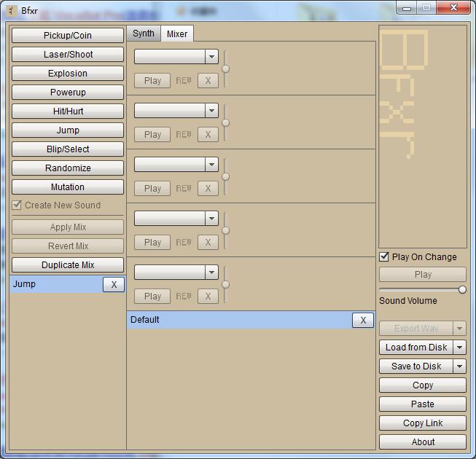Click the Bfxr app icon in title bar
Viewport: 476px width, 459px height.
[x=12, y=11]
